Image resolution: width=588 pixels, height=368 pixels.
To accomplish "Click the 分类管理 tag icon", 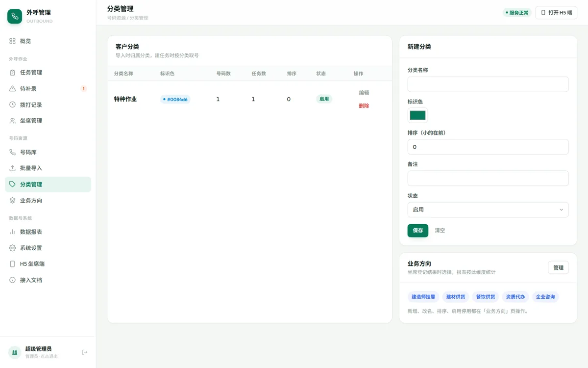I will pyautogui.click(x=13, y=184).
